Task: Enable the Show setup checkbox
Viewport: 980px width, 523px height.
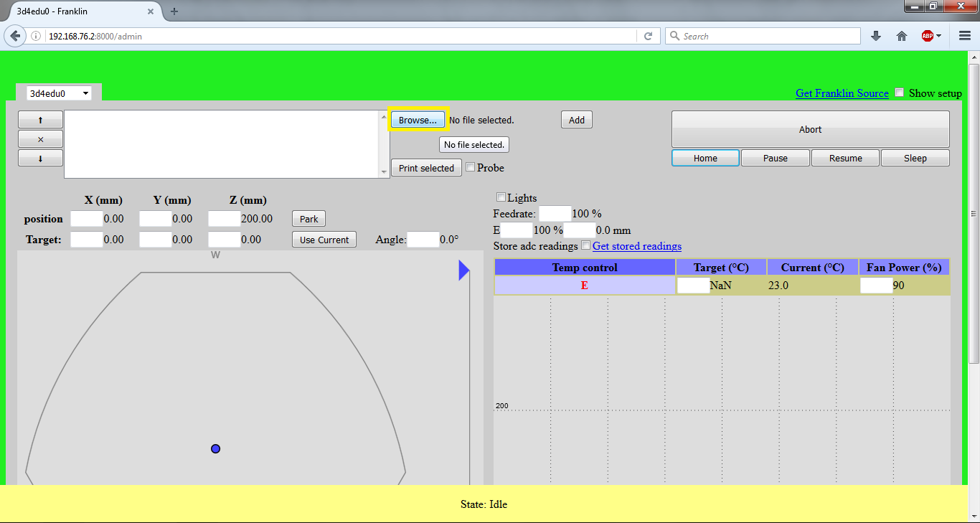Action: (x=900, y=93)
